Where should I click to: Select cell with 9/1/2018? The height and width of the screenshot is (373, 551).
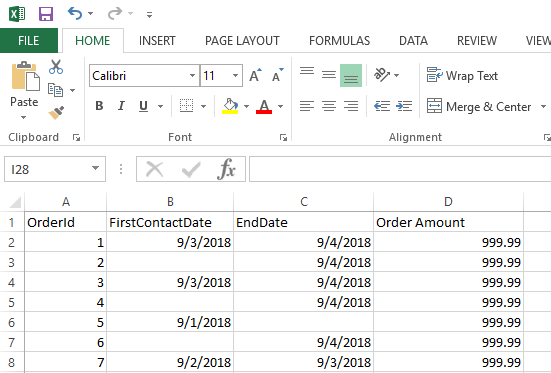point(170,322)
